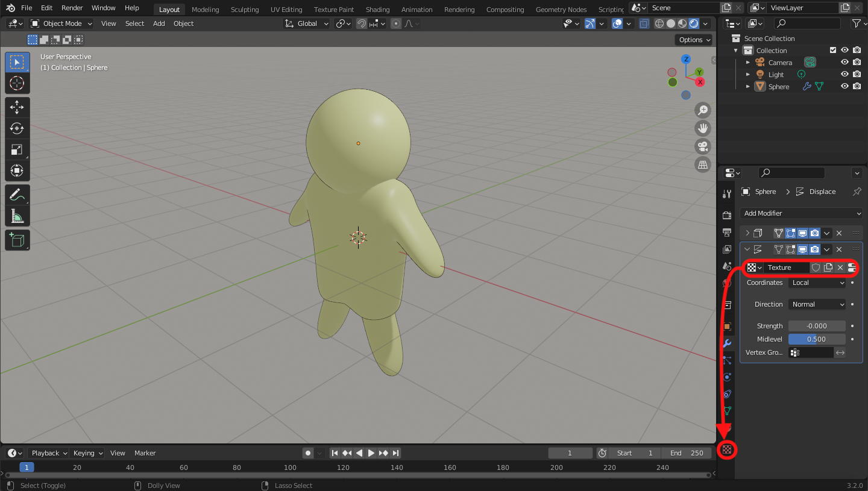This screenshot has width=868, height=491.
Task: Unlink the Texture datablock
Action: click(x=840, y=267)
